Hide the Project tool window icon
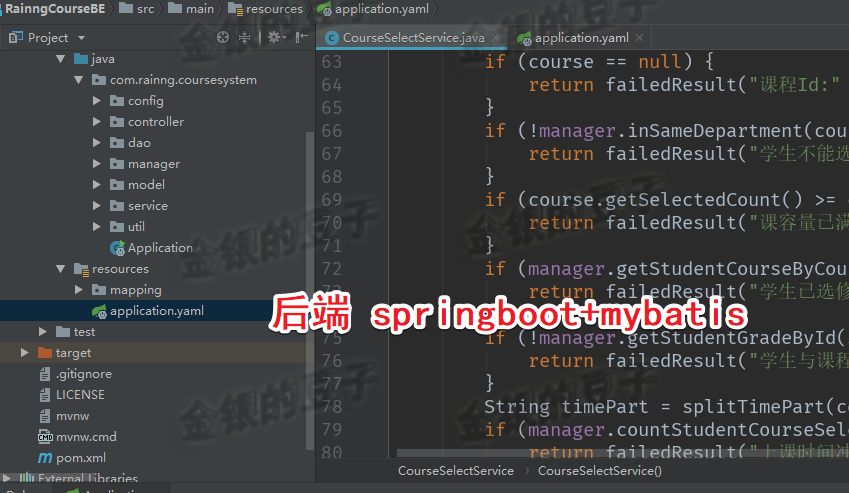 (302, 37)
